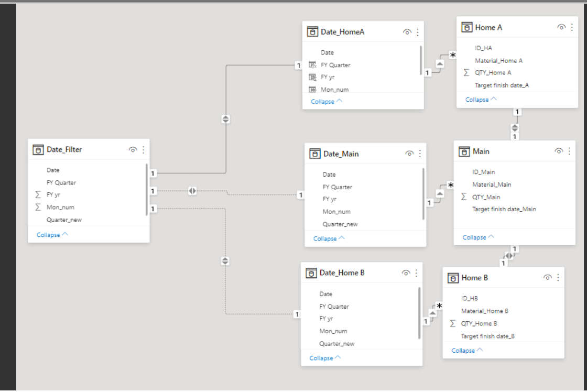Collapse the Home A table card

[x=481, y=100]
